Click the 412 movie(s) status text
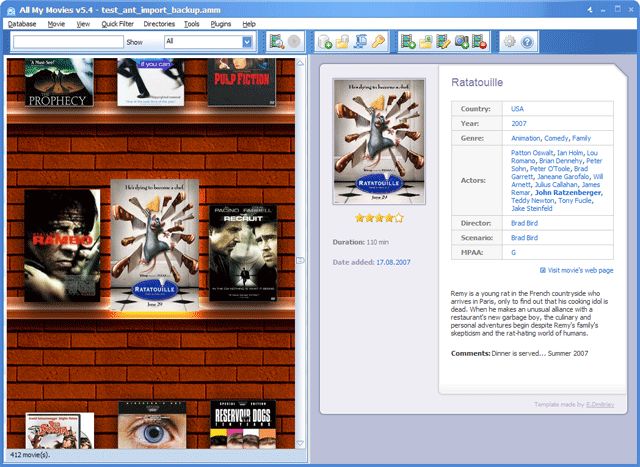640x467 pixels. pos(30,454)
